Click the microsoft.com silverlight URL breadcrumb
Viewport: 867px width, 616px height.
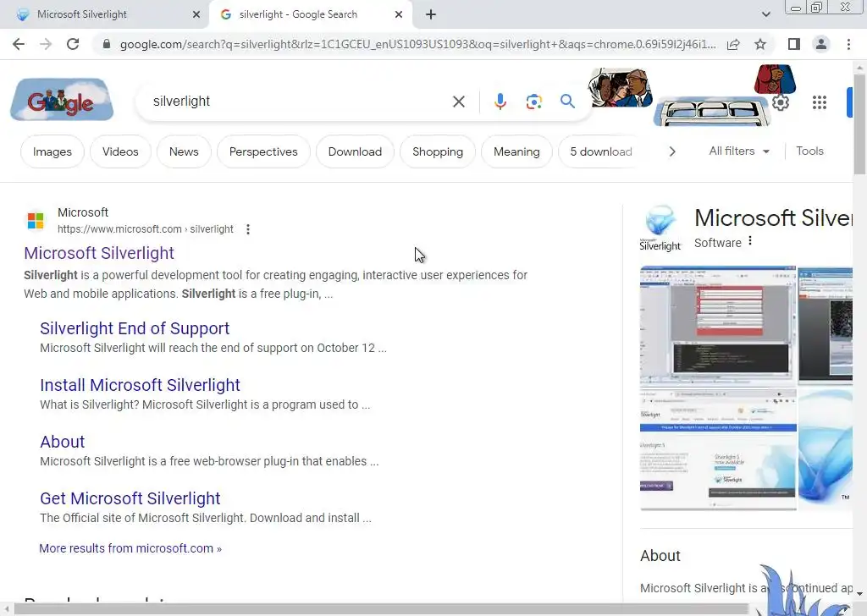tap(146, 229)
